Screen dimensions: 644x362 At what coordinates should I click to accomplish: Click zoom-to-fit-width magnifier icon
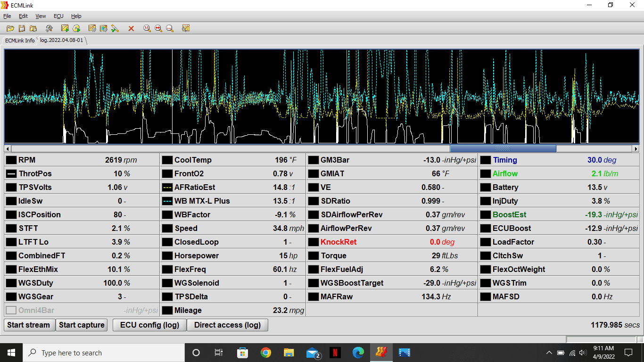(158, 29)
